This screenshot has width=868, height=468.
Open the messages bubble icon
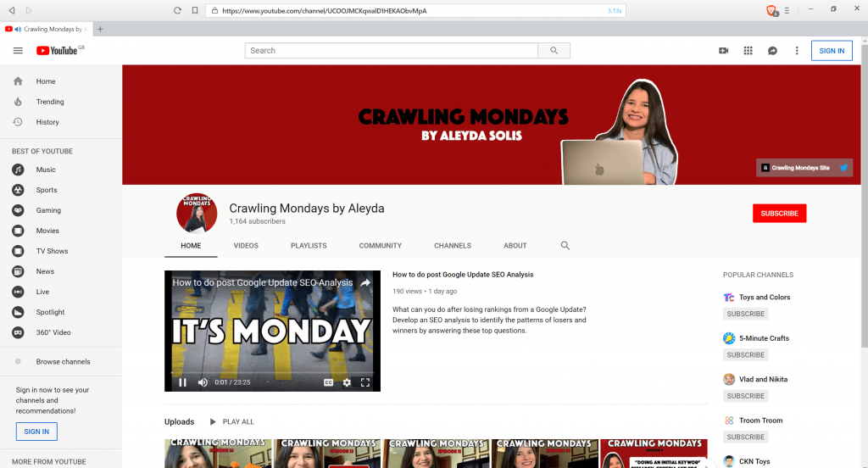[x=772, y=50]
